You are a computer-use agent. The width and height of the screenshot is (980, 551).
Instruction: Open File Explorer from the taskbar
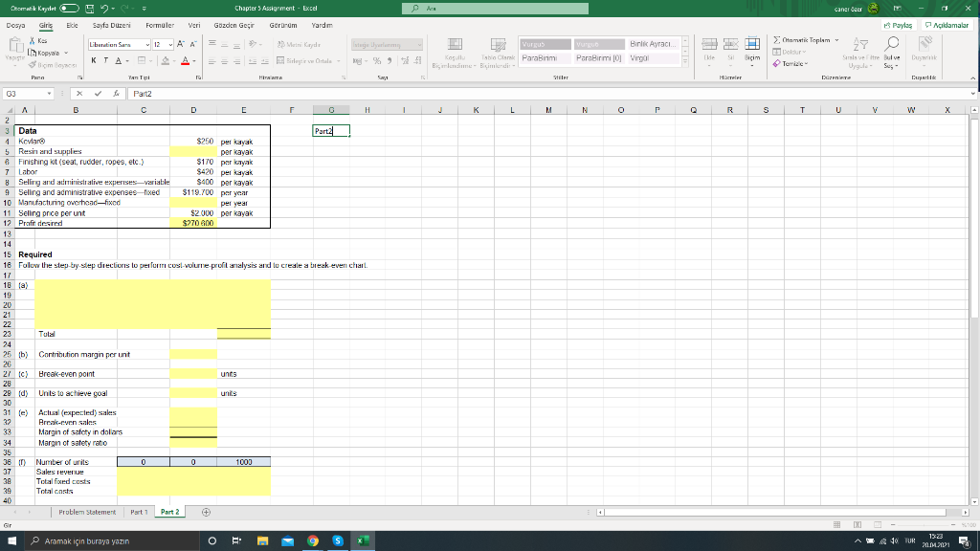tap(262, 540)
